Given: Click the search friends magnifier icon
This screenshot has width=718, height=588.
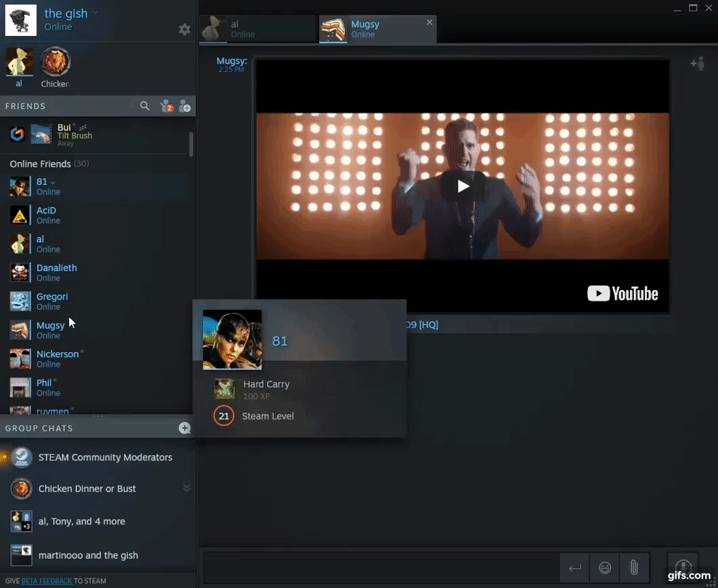Looking at the screenshot, I should pyautogui.click(x=144, y=106).
